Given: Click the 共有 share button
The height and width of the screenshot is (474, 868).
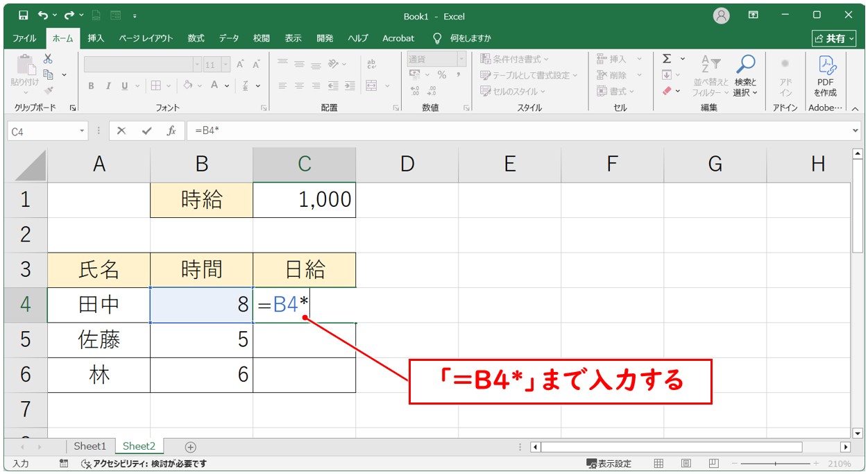Looking at the screenshot, I should (835, 39).
